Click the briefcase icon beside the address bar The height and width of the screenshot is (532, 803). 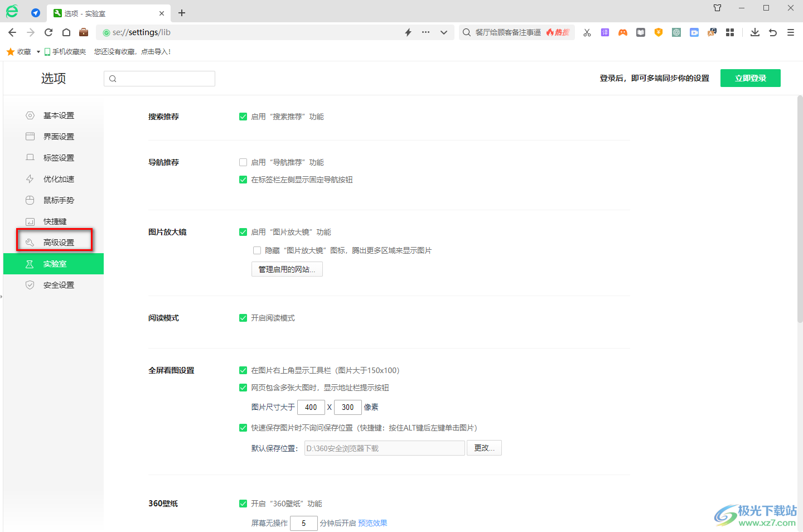(84, 32)
